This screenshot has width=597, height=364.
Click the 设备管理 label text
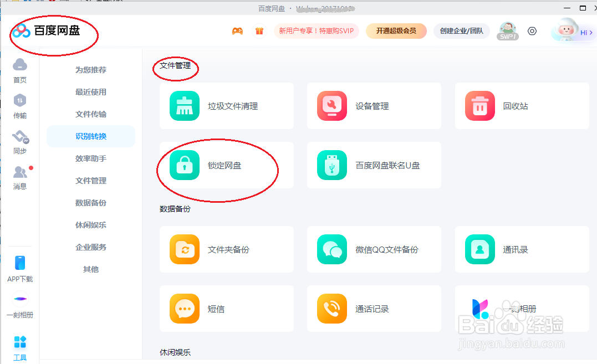(372, 106)
